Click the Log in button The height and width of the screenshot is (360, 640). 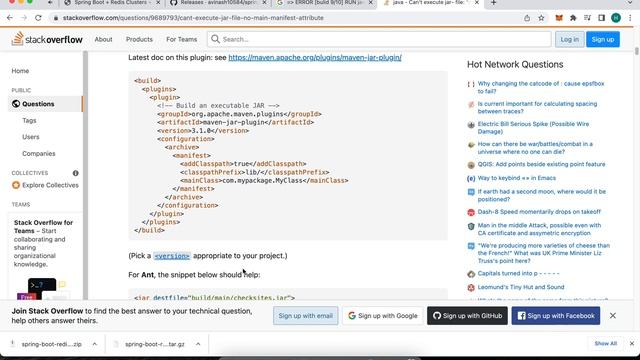point(569,39)
